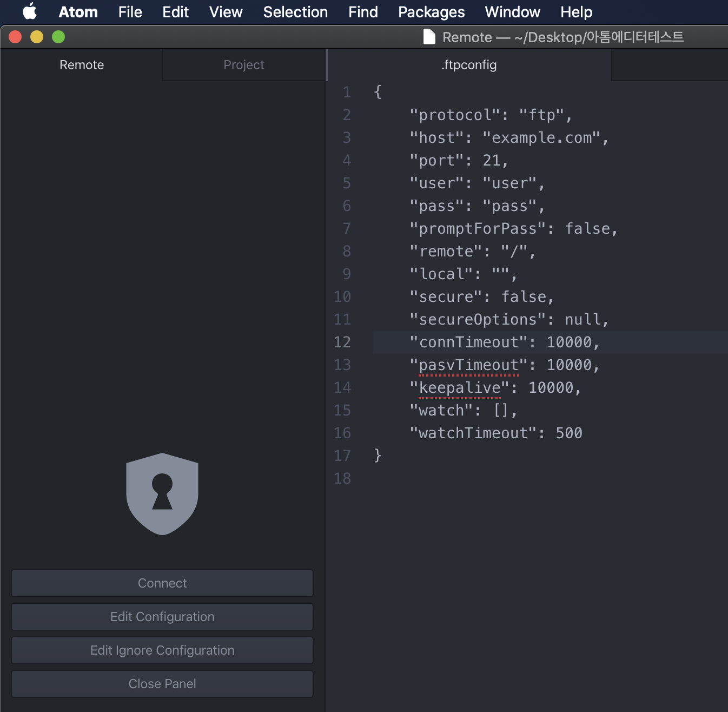Viewport: 728px width, 712px height.
Task: Click the "secureOptions" key
Action: coord(478,320)
